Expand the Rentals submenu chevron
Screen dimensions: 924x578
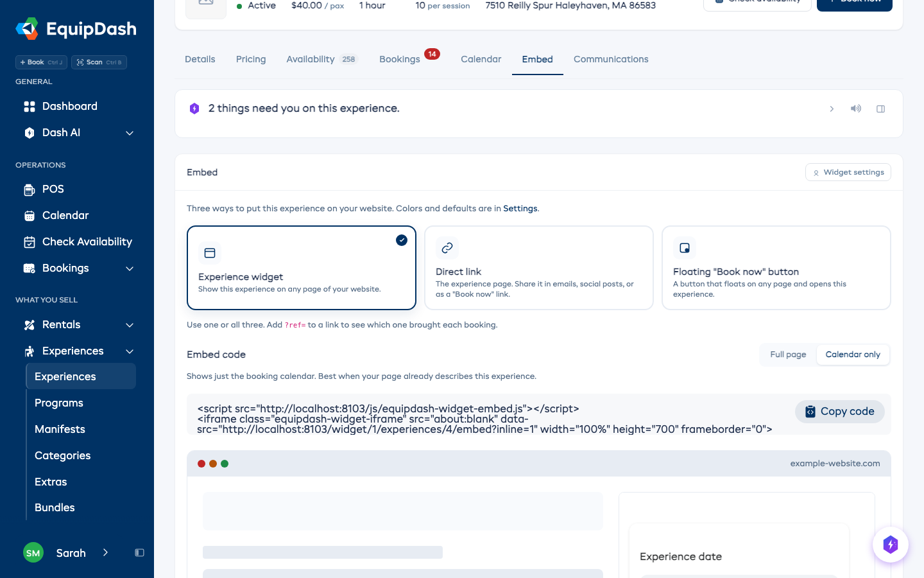130,325
